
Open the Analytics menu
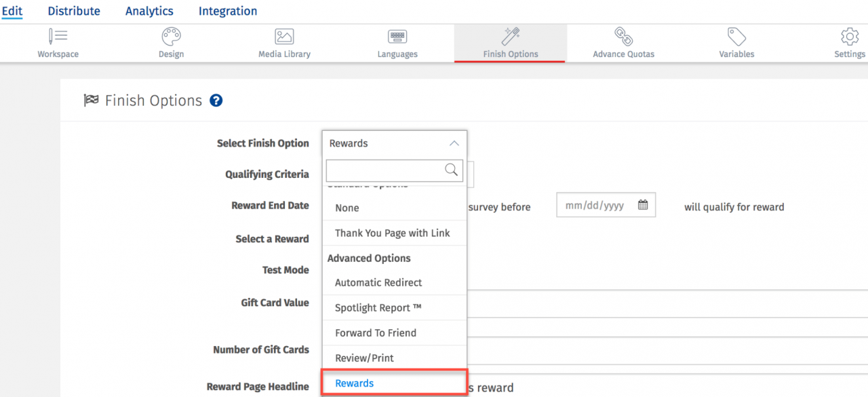pos(149,10)
